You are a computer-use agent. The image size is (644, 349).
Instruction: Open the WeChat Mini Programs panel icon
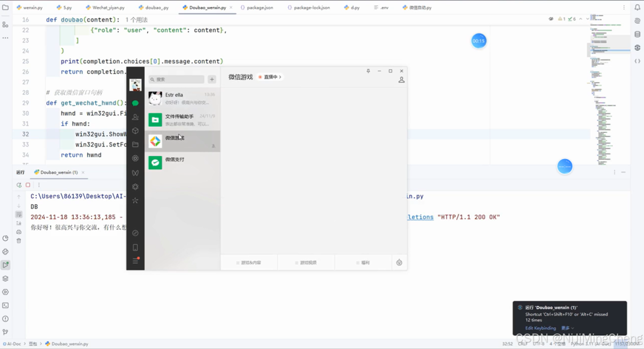(135, 233)
